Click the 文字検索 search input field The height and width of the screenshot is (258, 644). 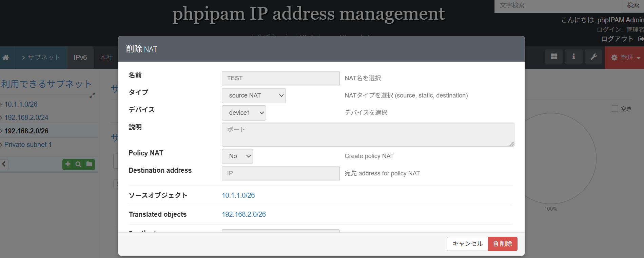558,5
